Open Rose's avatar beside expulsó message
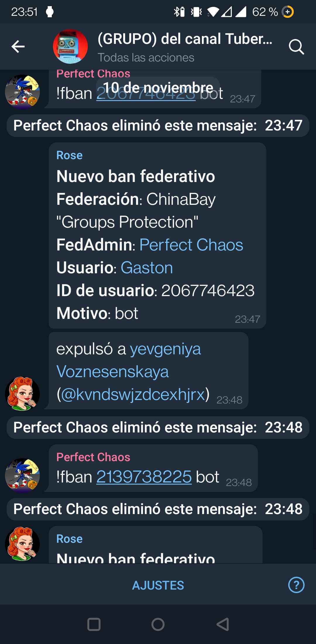316x644 pixels. (x=22, y=394)
